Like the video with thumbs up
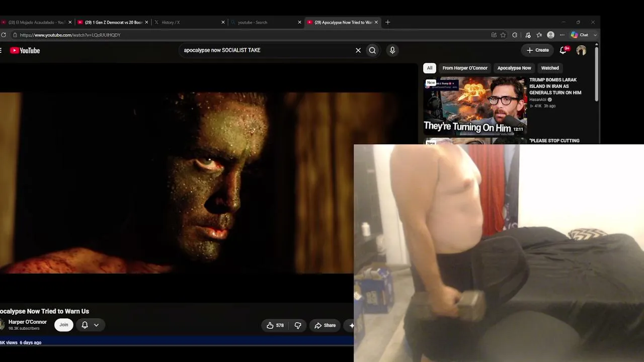Viewport: 644px width, 362px height. (275, 325)
